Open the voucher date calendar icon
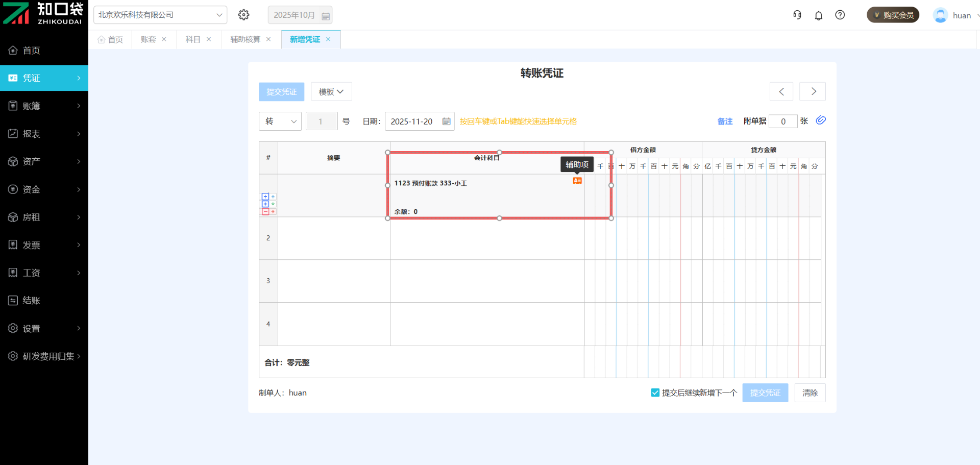 click(x=446, y=121)
